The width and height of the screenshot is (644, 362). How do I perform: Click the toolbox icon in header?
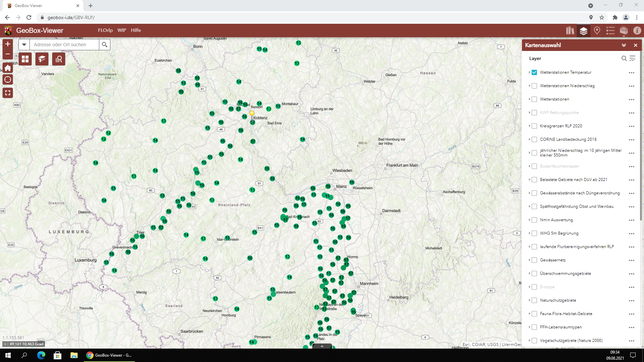tap(624, 31)
